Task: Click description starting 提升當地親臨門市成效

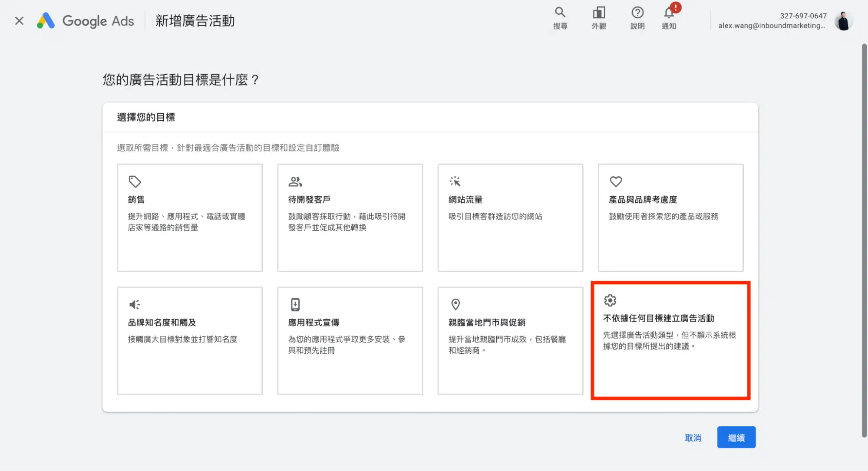Action: [507, 345]
